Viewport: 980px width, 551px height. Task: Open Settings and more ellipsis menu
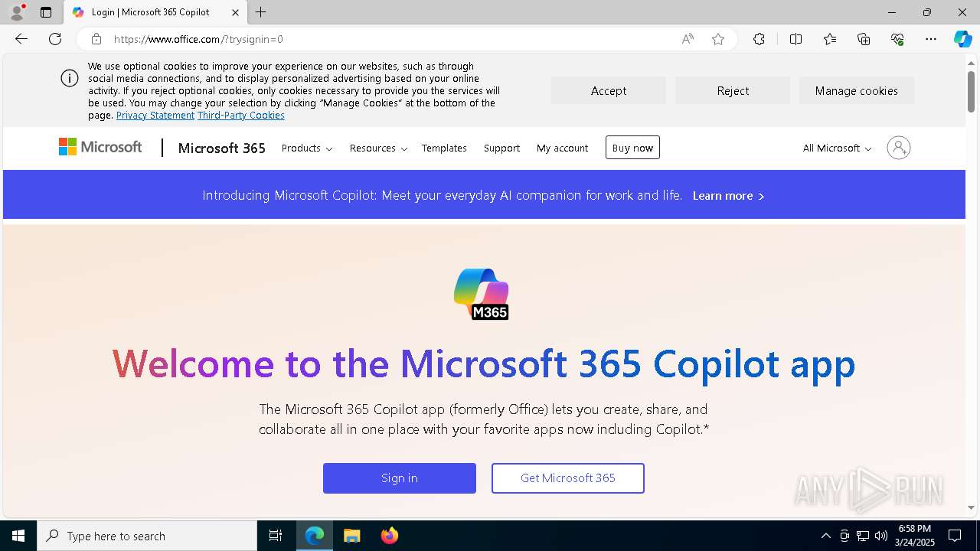tap(931, 39)
